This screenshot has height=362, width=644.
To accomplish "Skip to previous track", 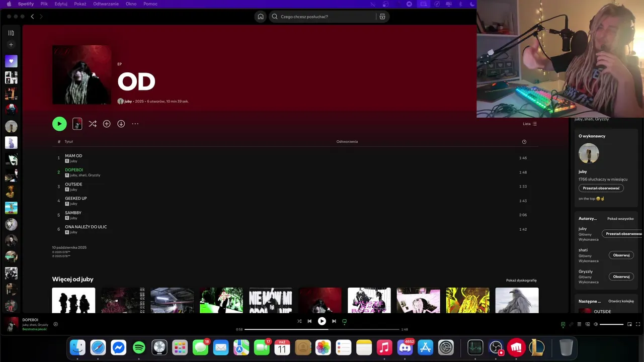I will point(309,321).
